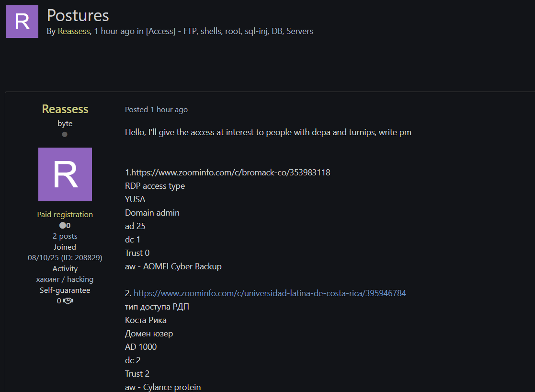Click the handshake icon under Self-guarantee
This screenshot has height=392, width=535.
pyautogui.click(x=68, y=301)
